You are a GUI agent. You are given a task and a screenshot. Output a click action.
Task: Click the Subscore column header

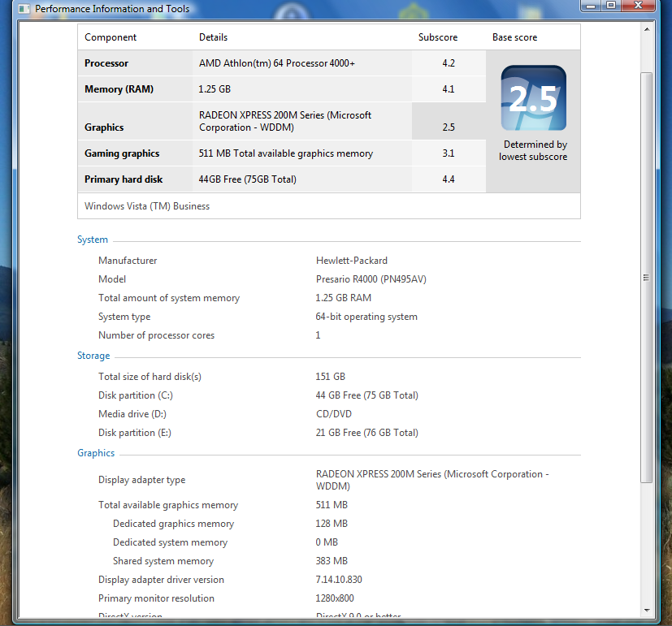[437, 37]
